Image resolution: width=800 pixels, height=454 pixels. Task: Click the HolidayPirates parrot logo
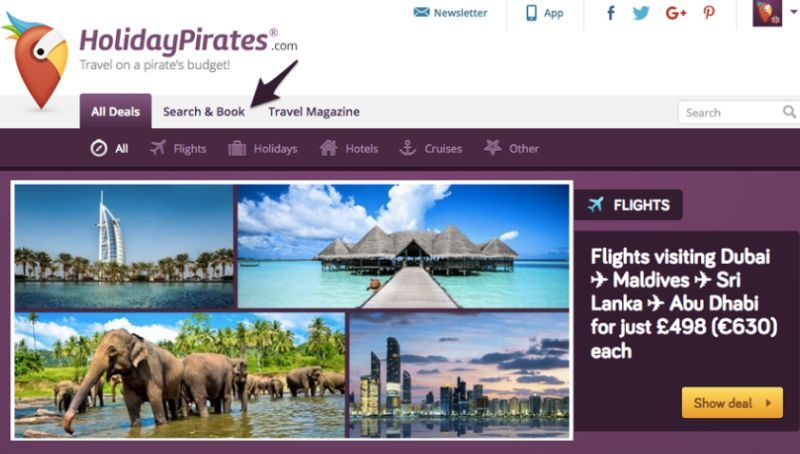pyautogui.click(x=37, y=60)
